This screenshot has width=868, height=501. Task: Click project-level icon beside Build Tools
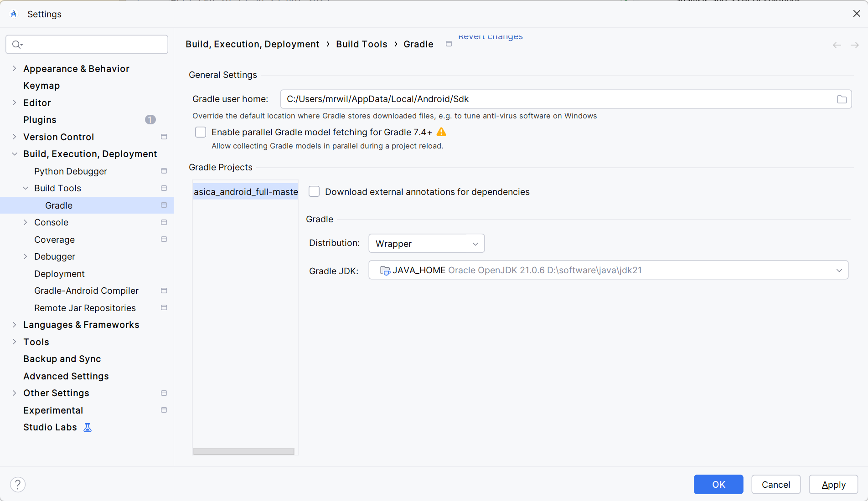click(164, 188)
